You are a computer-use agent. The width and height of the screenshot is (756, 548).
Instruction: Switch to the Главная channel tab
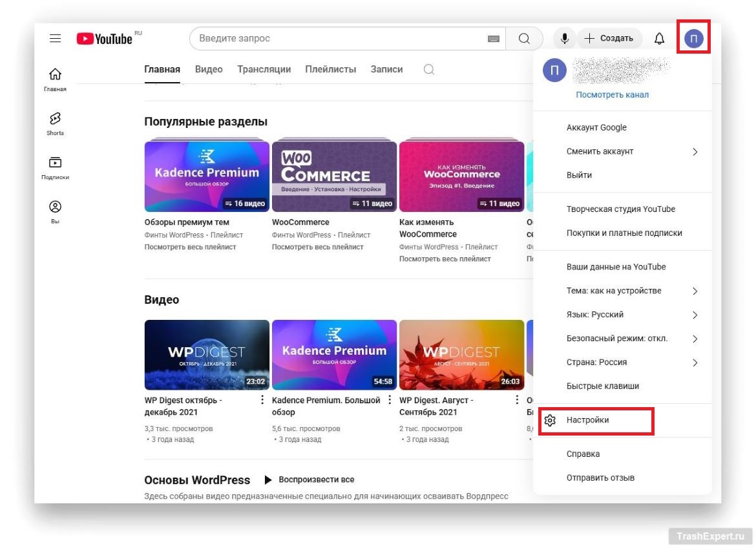click(162, 69)
